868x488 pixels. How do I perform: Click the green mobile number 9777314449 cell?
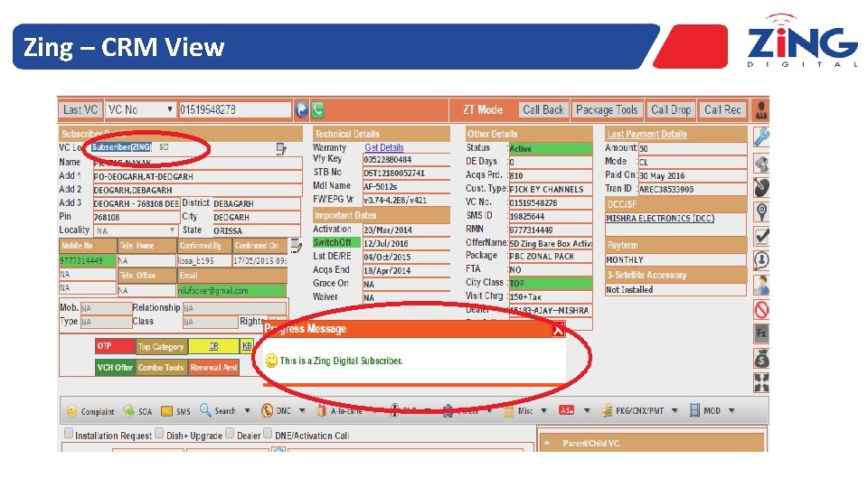(88, 260)
